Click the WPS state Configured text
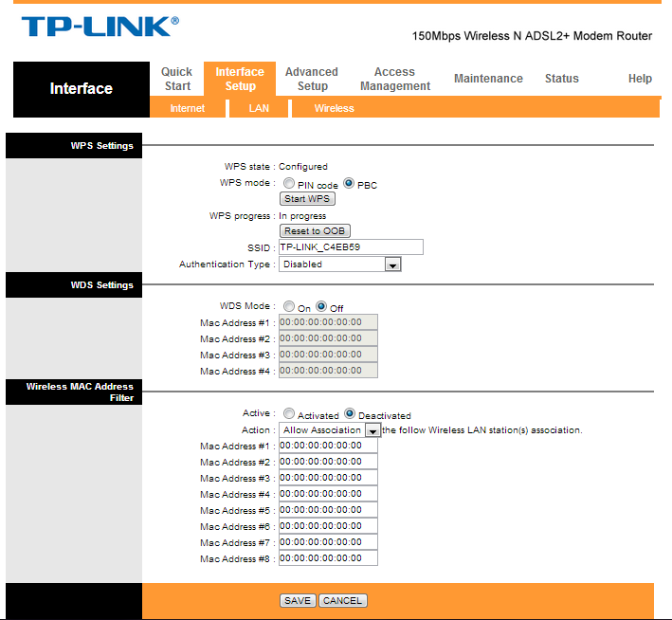The image size is (672, 620). click(303, 166)
